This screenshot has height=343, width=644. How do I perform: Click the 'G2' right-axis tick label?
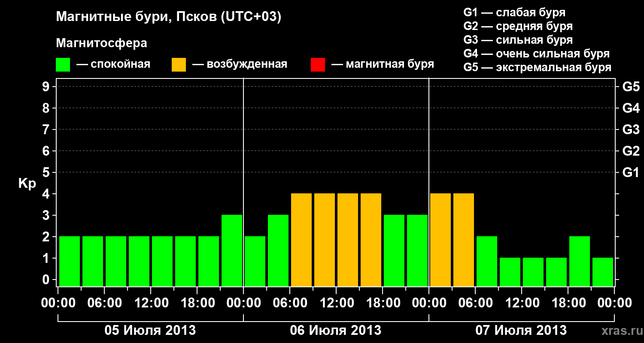(x=631, y=151)
